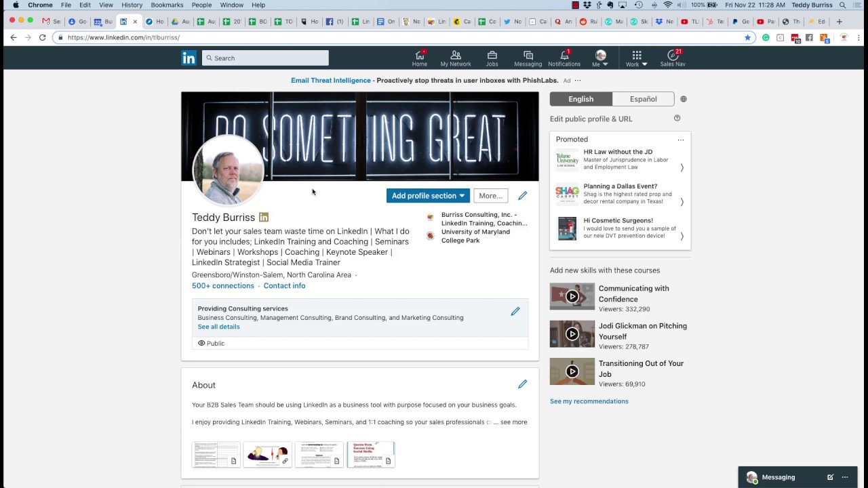Viewport: 868px width, 488px height.
Task: Open the People menu
Action: (x=201, y=5)
